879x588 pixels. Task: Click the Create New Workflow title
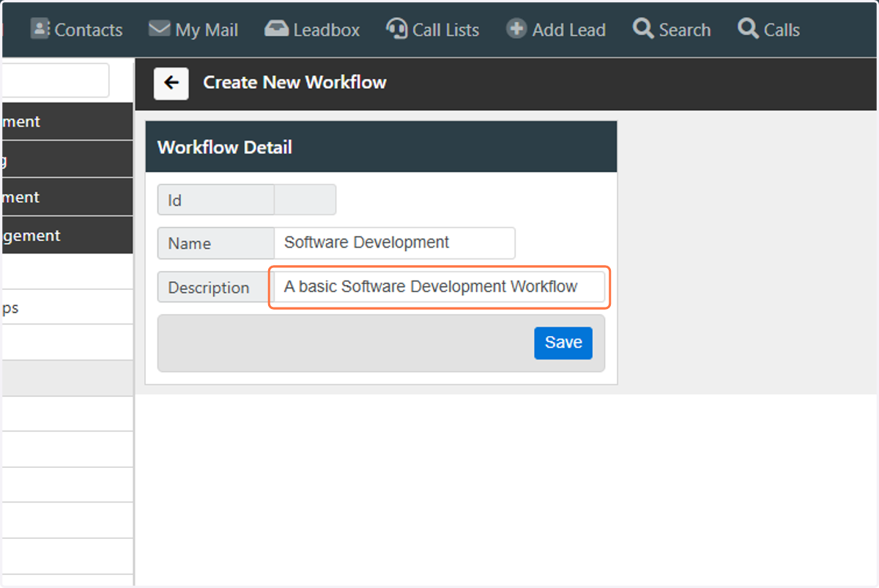click(294, 83)
